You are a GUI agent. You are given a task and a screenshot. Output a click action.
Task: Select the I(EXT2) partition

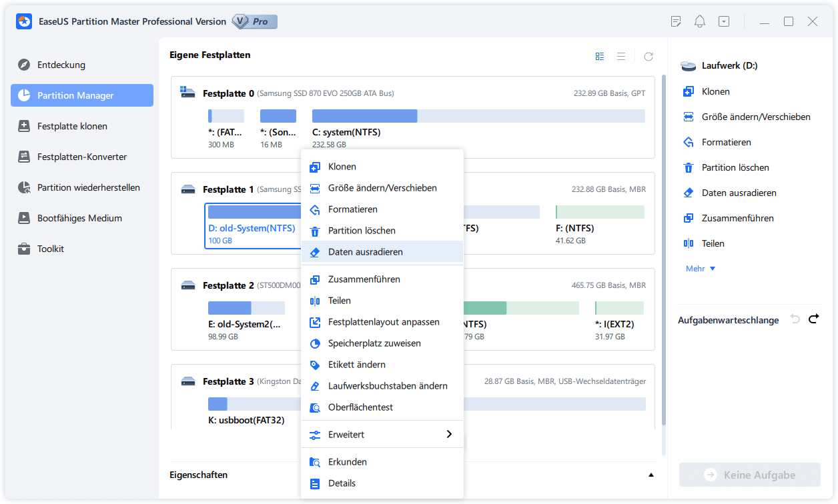pos(620,321)
